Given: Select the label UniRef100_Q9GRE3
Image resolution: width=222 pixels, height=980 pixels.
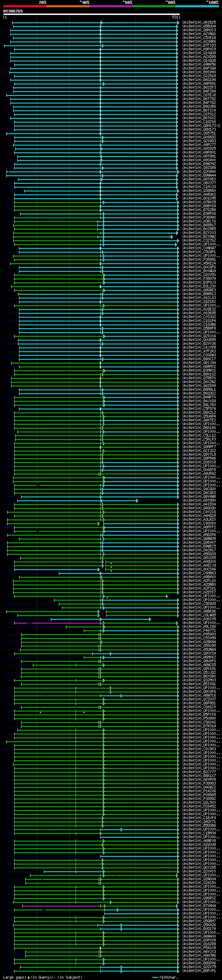Looking at the screenshot, I should (199, 290).
